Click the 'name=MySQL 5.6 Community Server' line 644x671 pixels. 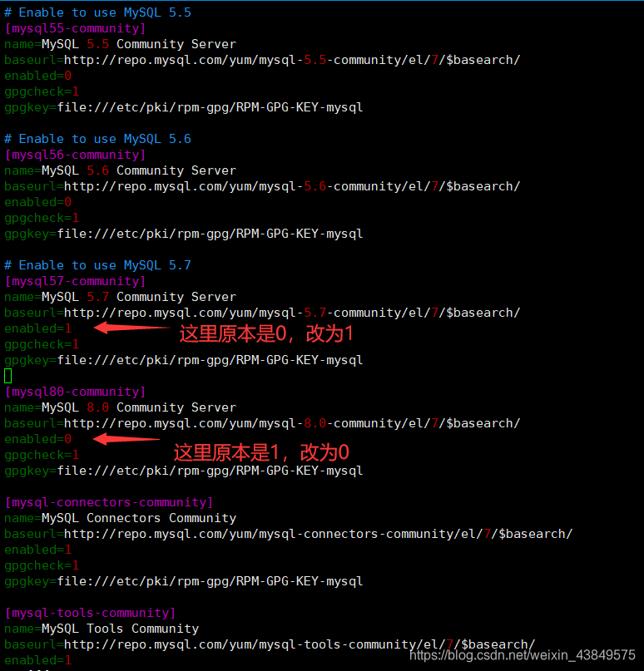(x=121, y=170)
